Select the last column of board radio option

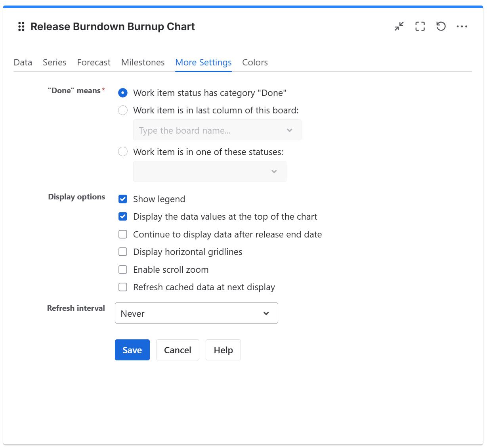(123, 110)
